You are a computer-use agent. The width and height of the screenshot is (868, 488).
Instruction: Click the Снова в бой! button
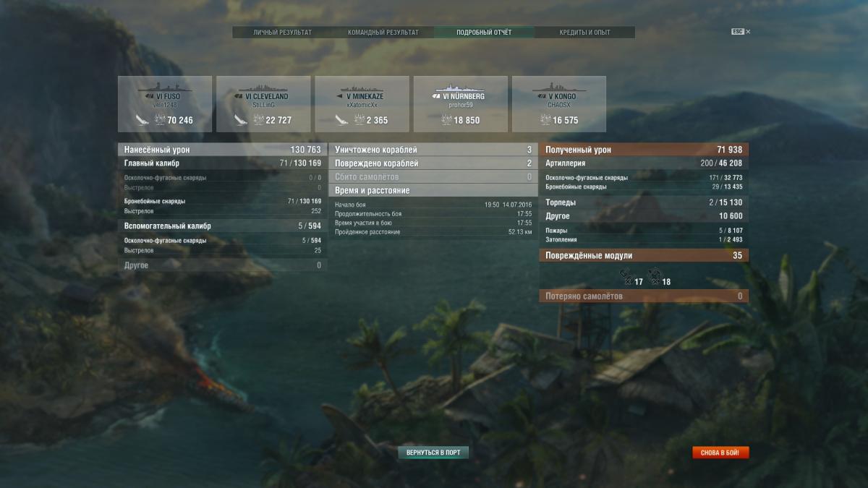(x=720, y=453)
